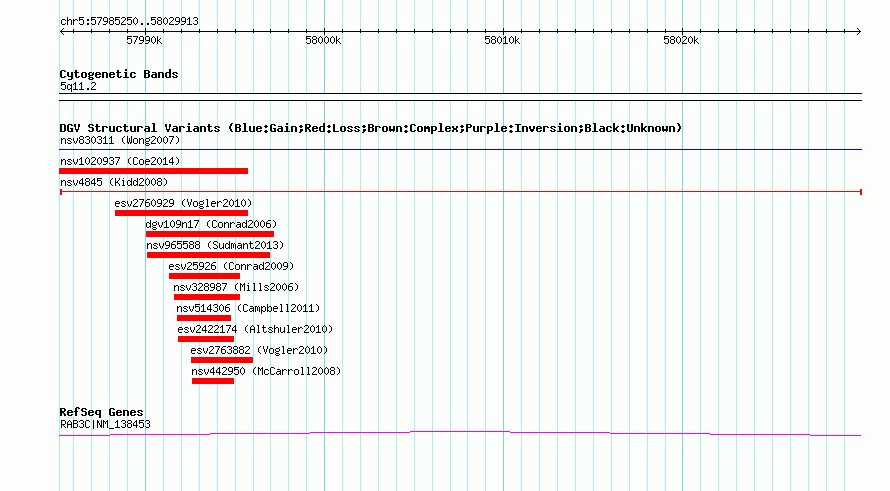Click the red nsv442950 loss bar
The height and width of the screenshot is (491, 890).
coord(213,381)
